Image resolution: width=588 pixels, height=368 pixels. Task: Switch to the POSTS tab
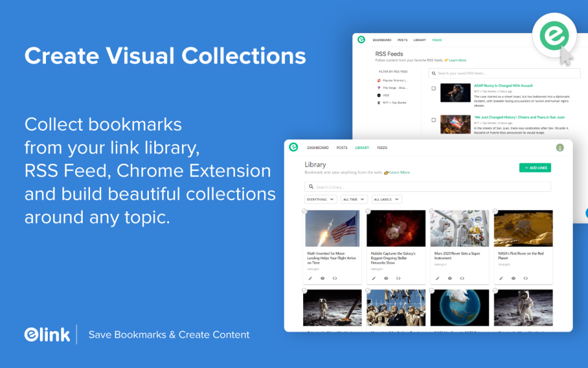coord(341,148)
